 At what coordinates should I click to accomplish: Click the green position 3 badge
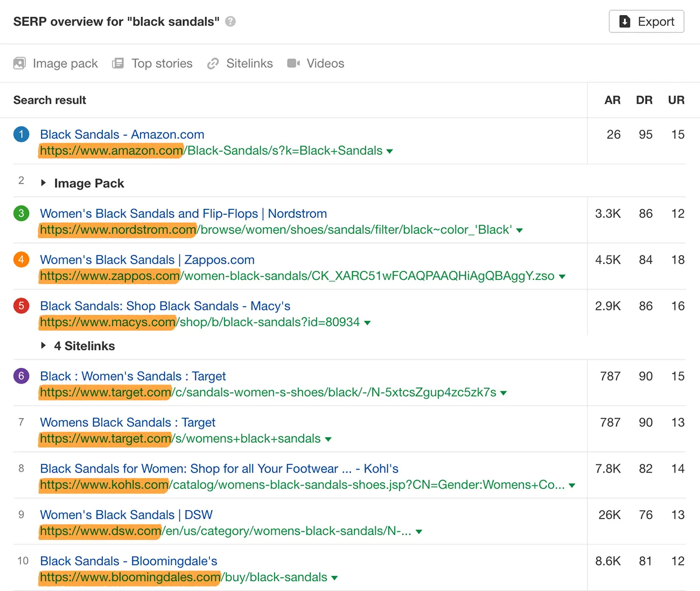coord(21,213)
